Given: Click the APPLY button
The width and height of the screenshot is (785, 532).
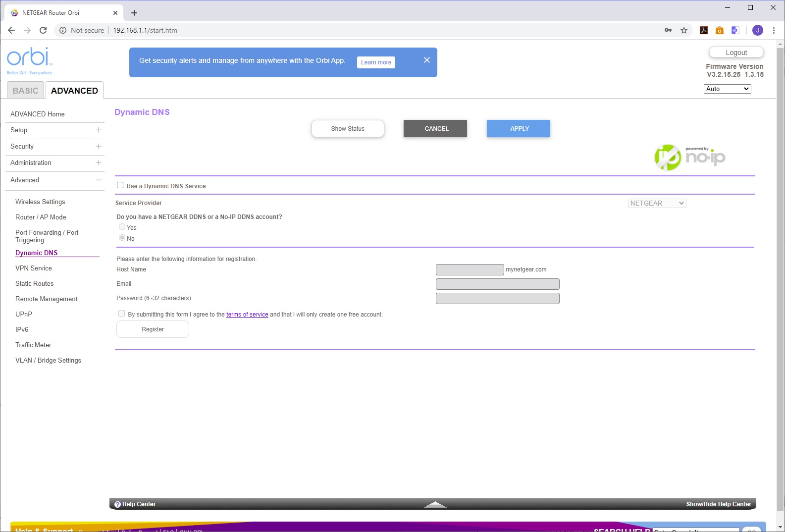Looking at the screenshot, I should tap(519, 128).
